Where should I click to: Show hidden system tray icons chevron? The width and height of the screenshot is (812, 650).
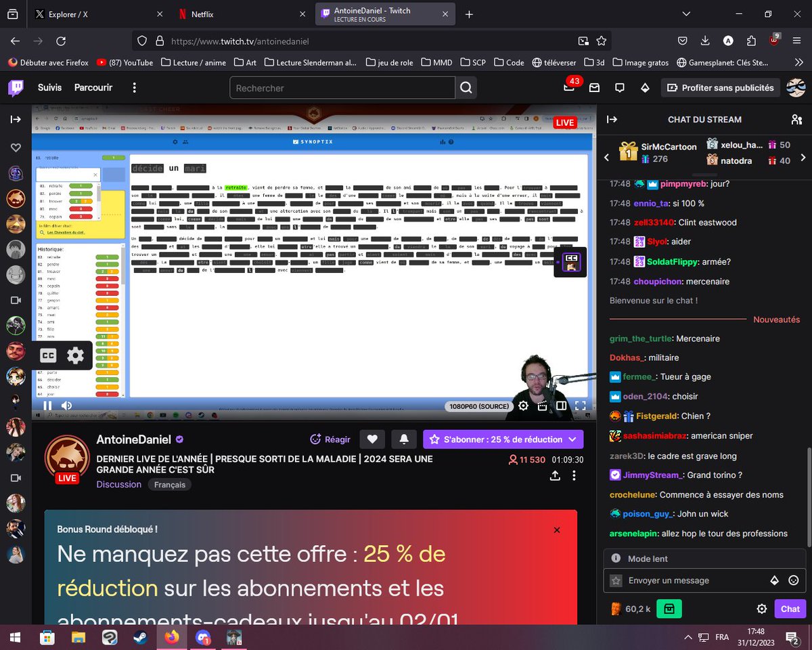pos(688,637)
